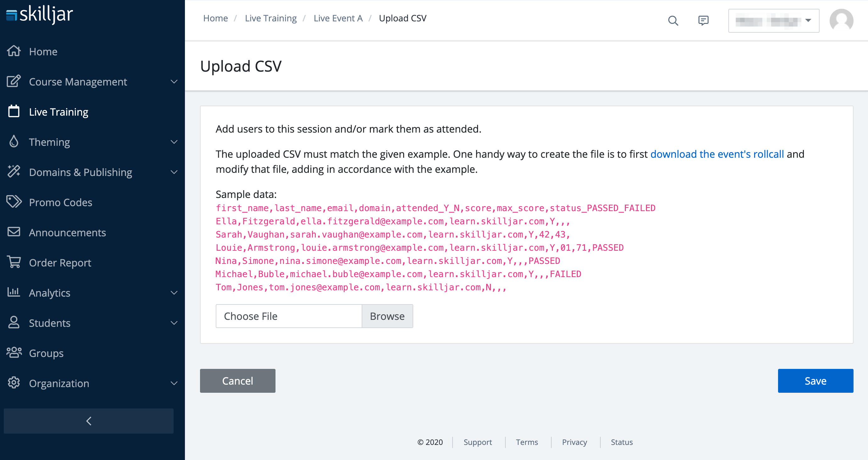Click the Theming droplet icon
The image size is (868, 460).
tap(14, 142)
